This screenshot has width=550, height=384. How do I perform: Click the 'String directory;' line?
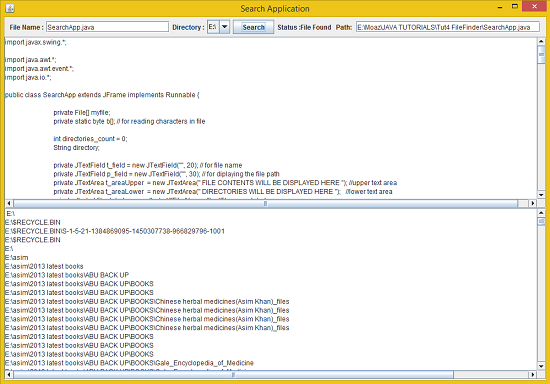(76, 147)
